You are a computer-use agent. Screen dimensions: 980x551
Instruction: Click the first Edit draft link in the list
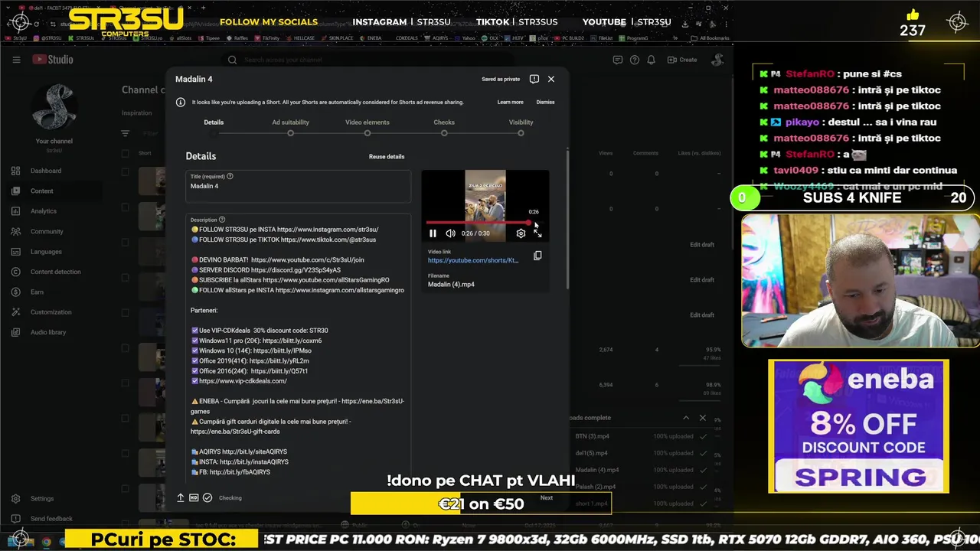702,245
